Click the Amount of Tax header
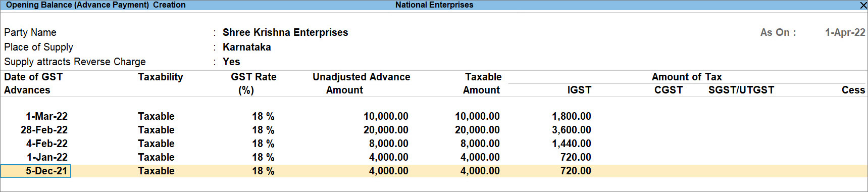This screenshot has height=192, width=868. tap(687, 77)
